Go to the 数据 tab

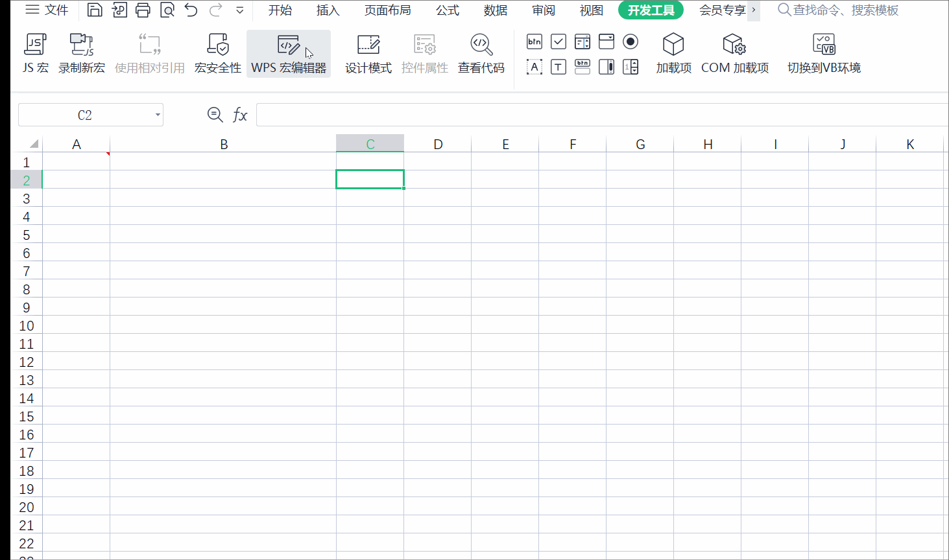click(x=496, y=10)
